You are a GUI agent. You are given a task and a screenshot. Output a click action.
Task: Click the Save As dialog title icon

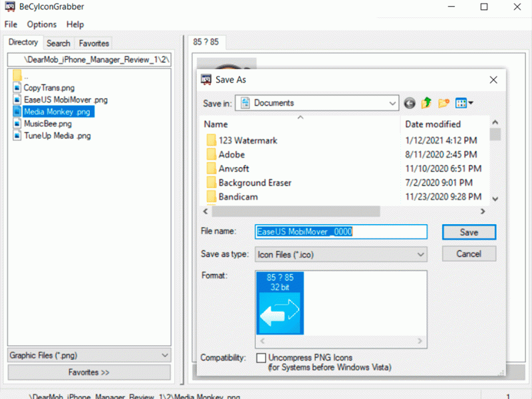pos(205,80)
